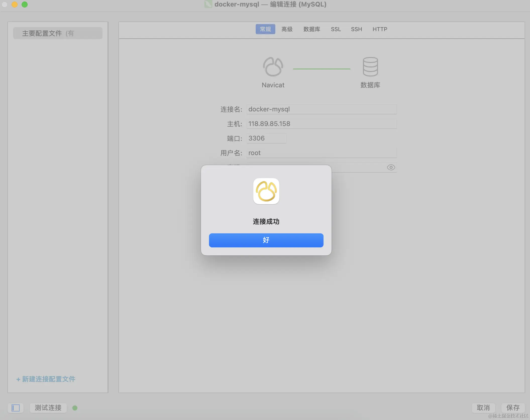Click the green connection status dot
The height and width of the screenshot is (420, 530).
pyautogui.click(x=75, y=408)
